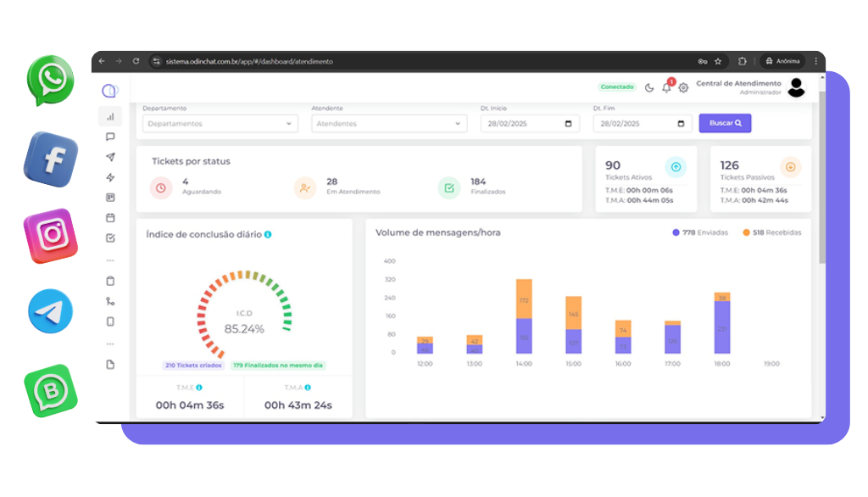Screen dimensions: 868x497
Task: Click the 15:00 bar in the chart
Action: pos(574,325)
